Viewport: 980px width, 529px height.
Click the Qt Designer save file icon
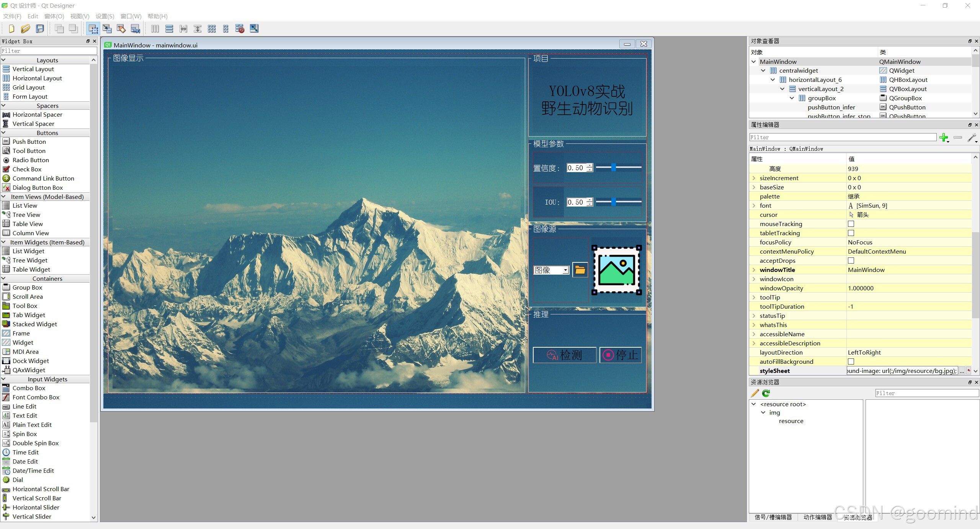coord(41,28)
